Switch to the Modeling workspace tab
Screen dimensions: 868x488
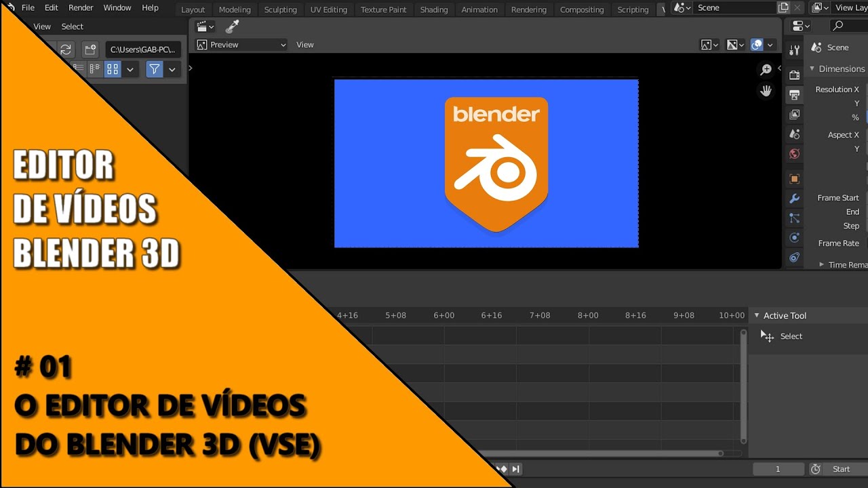click(x=235, y=9)
